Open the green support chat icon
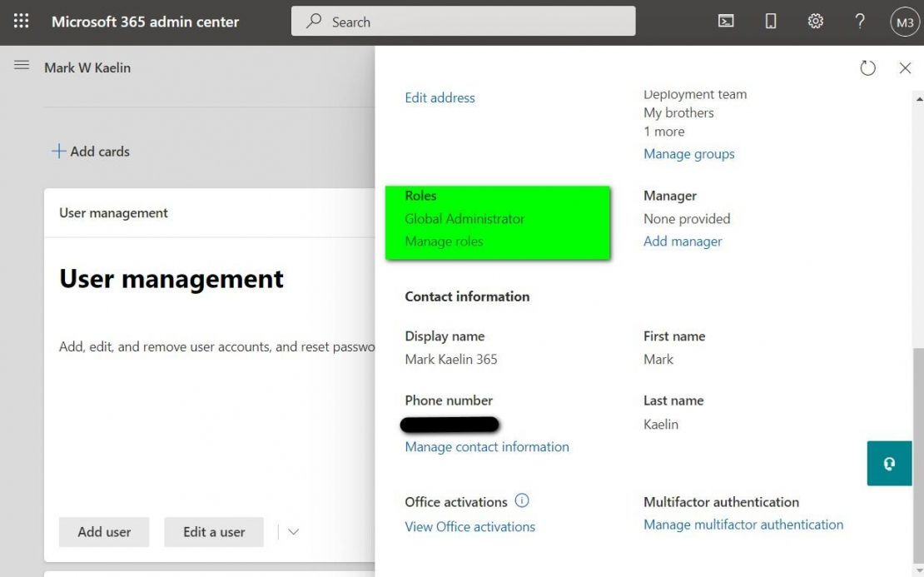The width and height of the screenshot is (924, 577). (889, 463)
